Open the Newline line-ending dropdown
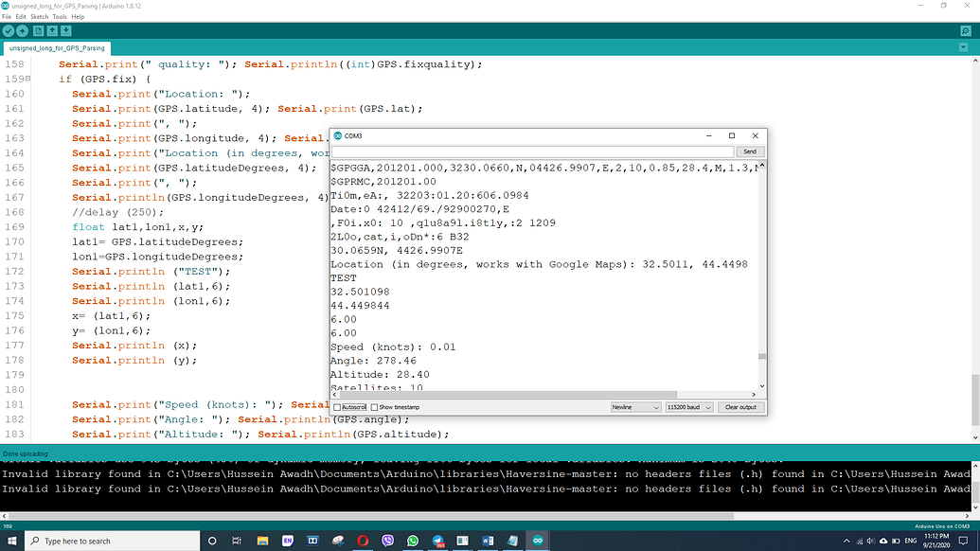The image size is (980, 551). 635,407
